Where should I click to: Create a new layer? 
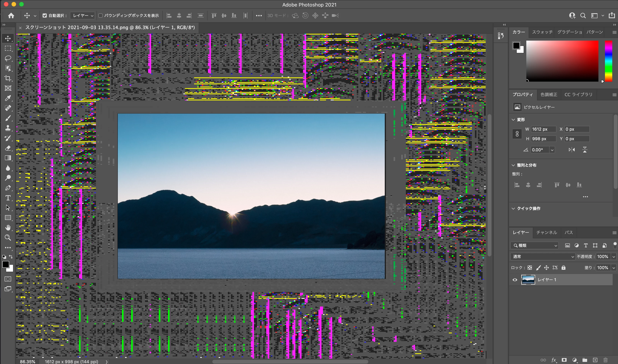click(x=595, y=360)
